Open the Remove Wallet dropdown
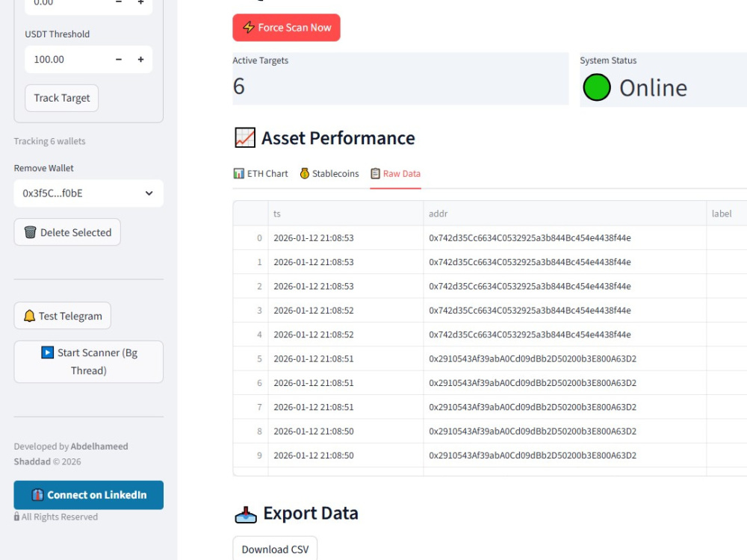This screenshot has height=560, width=747. click(x=89, y=193)
